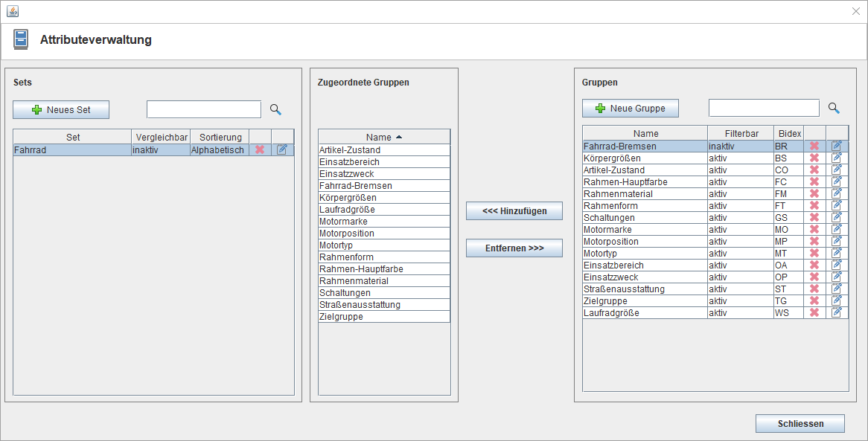868x441 pixels.
Task: Edit the Rahmenmaterial group
Action: coord(837,194)
